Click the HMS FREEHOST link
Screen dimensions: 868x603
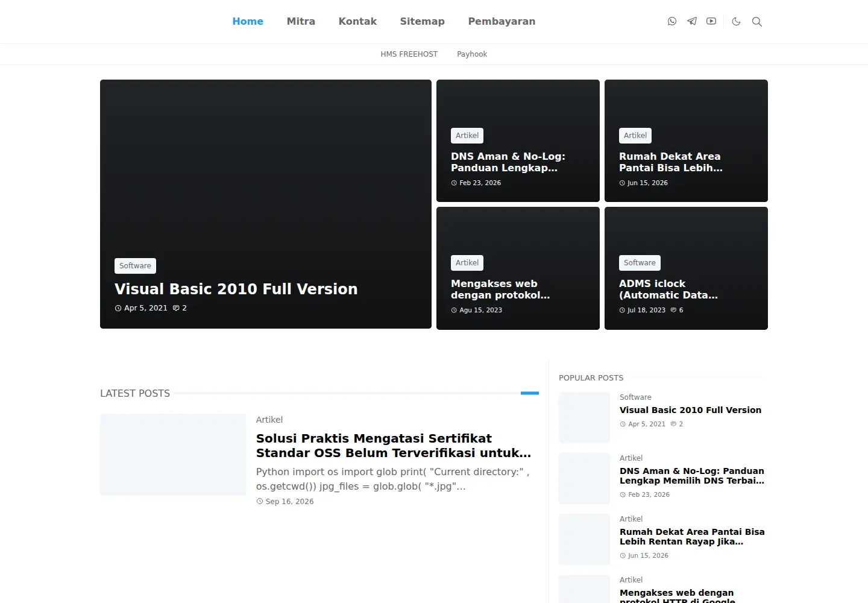point(409,54)
